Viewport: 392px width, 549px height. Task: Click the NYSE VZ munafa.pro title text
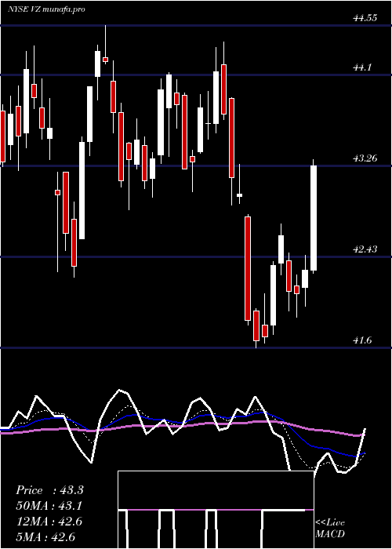coord(46,9)
